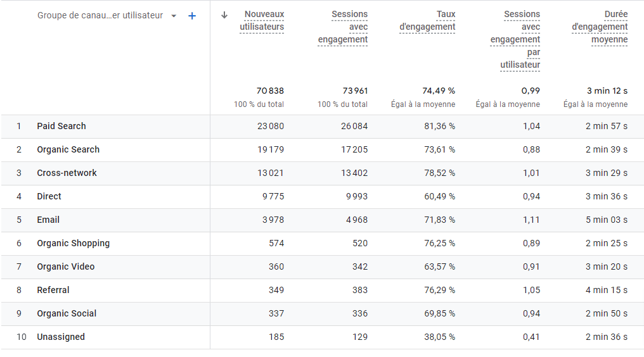Click Organic Shopping new users 574
The height and width of the screenshot is (357, 644).
point(276,243)
